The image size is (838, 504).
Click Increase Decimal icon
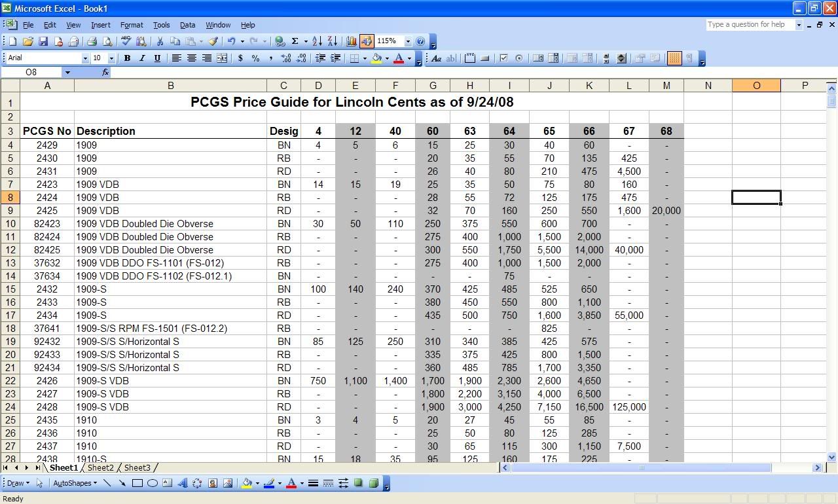coord(286,58)
